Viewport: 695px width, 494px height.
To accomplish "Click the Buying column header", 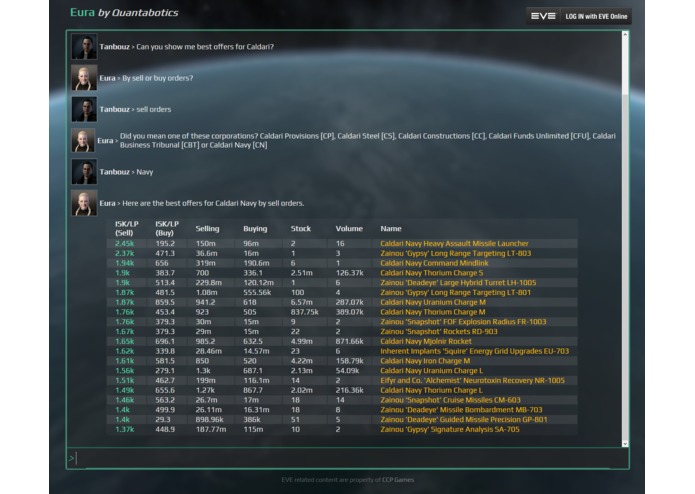I will pyautogui.click(x=255, y=229).
